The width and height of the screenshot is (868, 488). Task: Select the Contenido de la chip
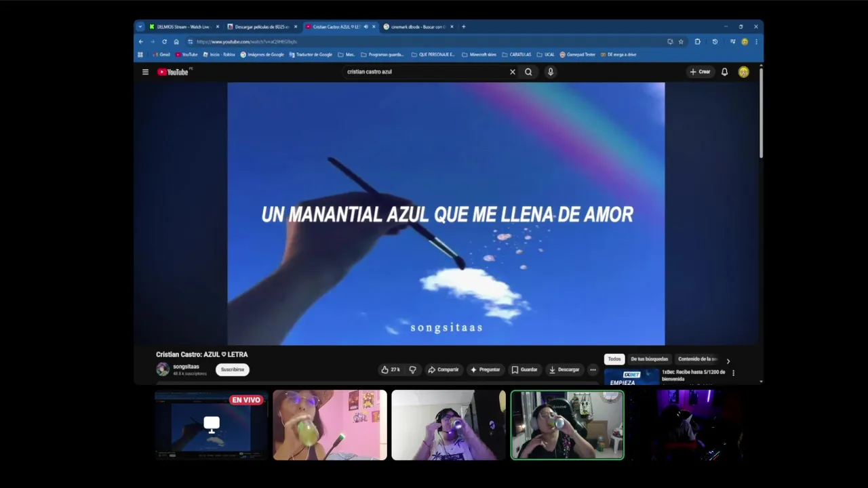[x=697, y=359]
